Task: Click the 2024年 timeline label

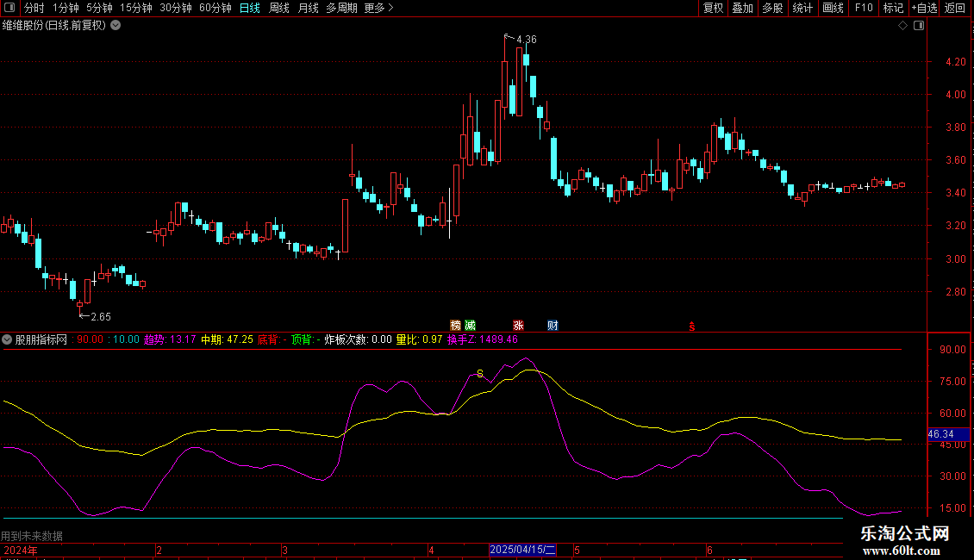Action: pos(21,550)
